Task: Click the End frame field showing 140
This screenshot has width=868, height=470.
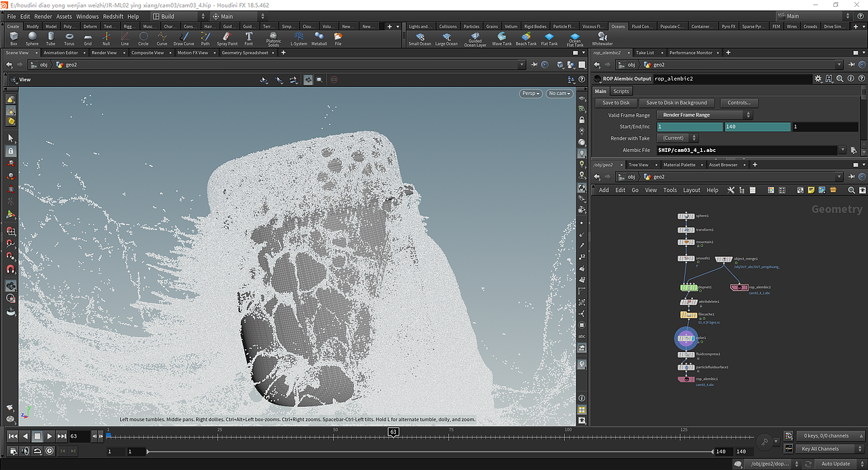Action: [x=757, y=127]
